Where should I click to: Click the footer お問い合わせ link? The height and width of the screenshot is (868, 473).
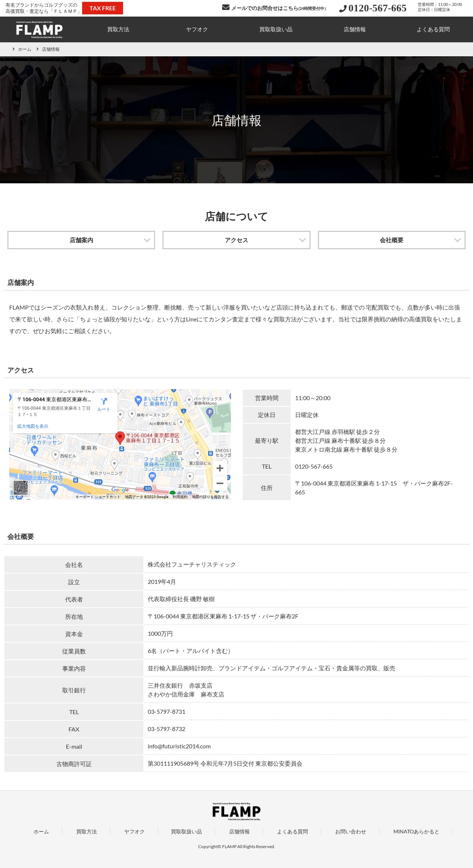(x=351, y=832)
